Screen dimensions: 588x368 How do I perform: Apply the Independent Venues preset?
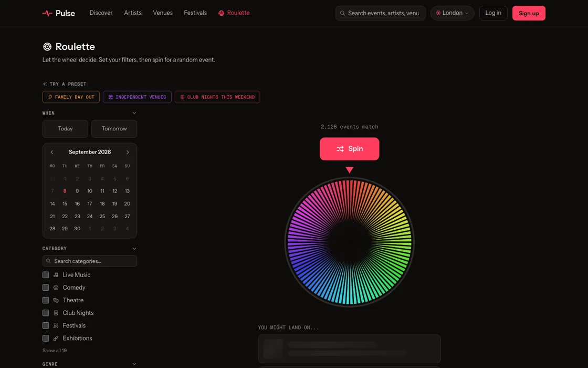137,97
